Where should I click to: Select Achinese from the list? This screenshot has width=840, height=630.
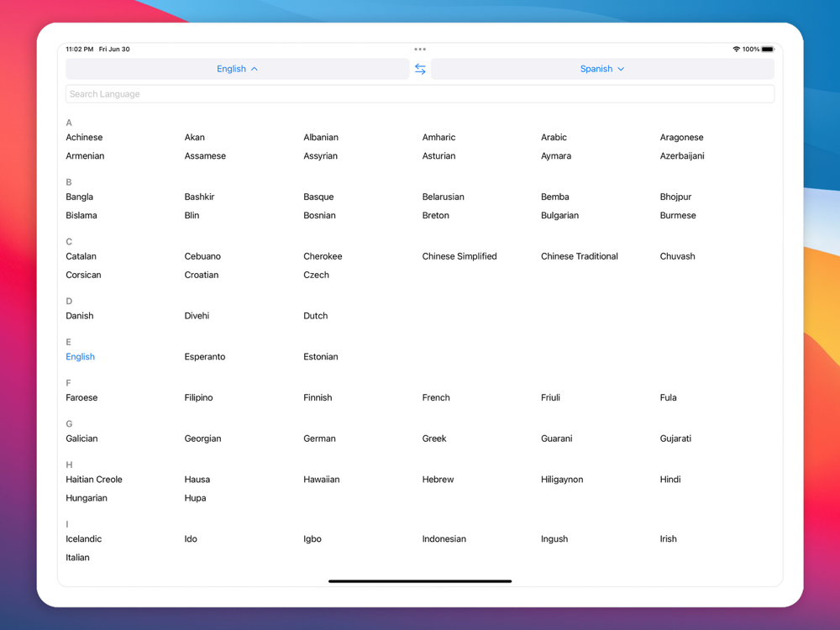84,137
